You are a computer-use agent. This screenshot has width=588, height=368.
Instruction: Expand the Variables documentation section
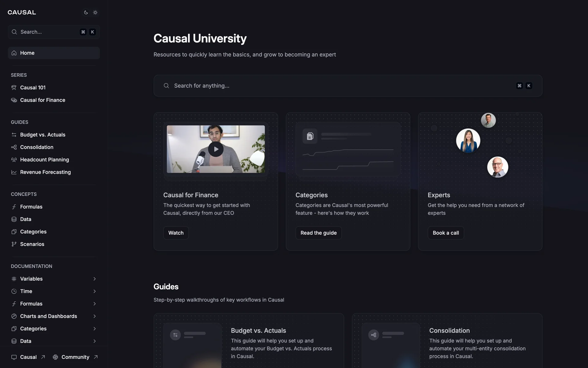point(94,279)
